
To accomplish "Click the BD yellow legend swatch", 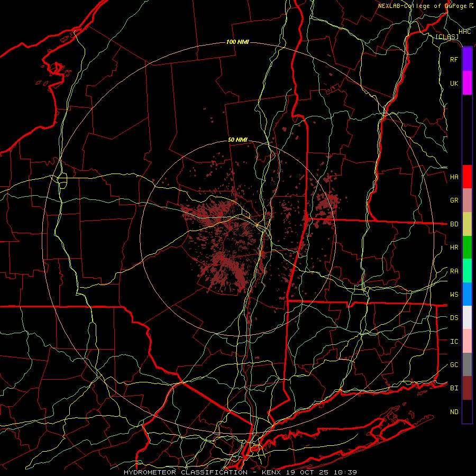I will (467, 224).
